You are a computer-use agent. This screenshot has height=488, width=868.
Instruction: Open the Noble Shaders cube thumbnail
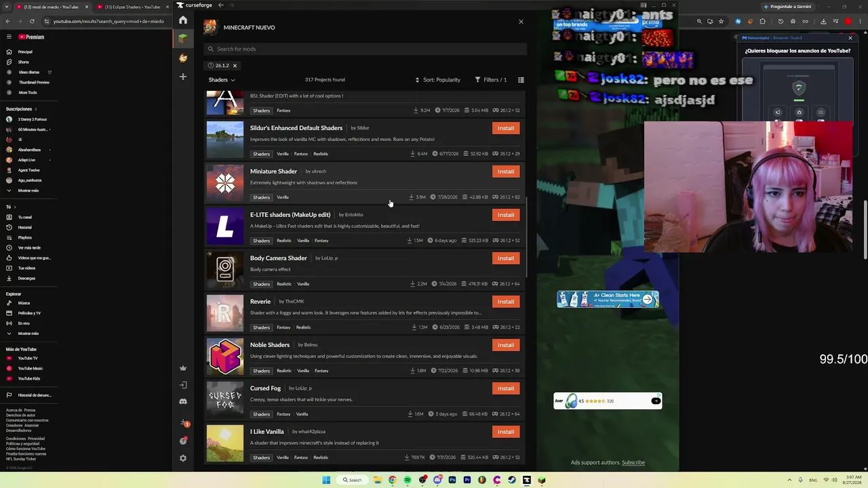(225, 357)
